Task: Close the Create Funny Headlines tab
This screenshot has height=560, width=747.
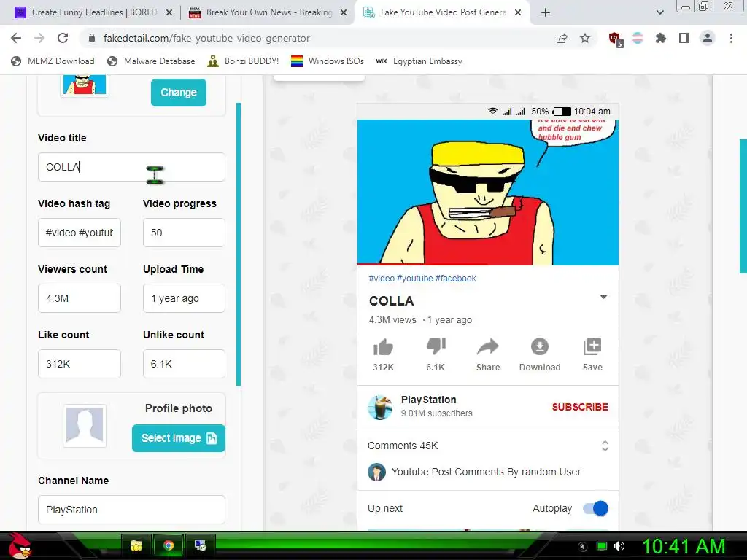Action: point(169,12)
